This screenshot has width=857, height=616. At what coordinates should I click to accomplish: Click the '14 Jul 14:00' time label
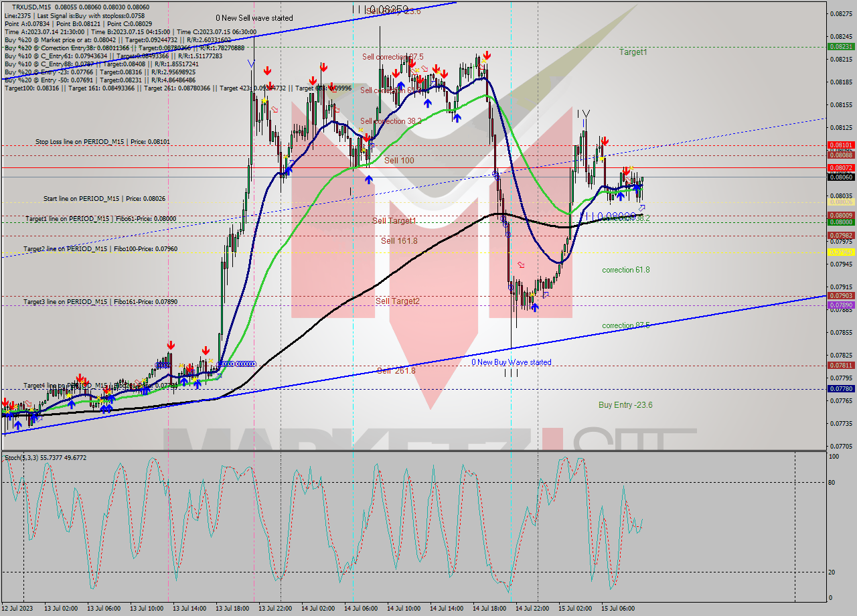click(x=446, y=609)
